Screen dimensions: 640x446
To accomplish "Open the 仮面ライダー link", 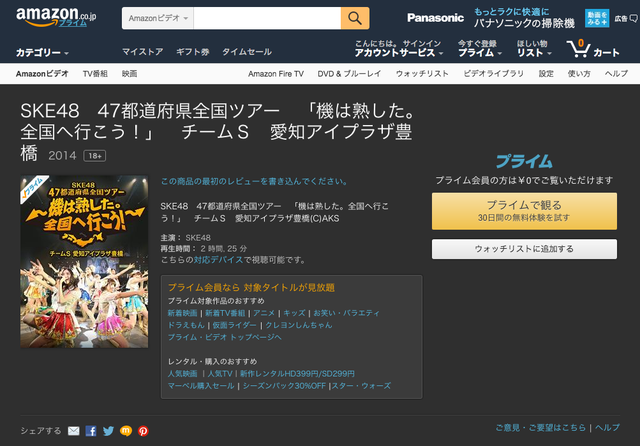I will pyautogui.click(x=234, y=325).
